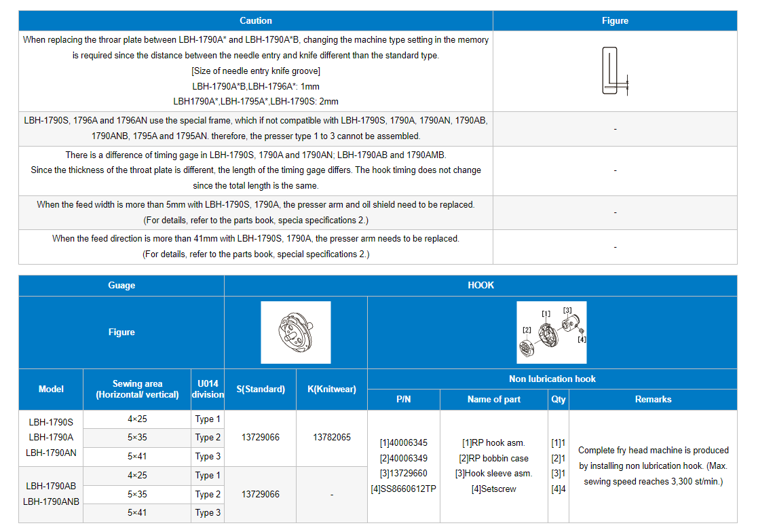The image size is (775, 532).
Task: Select the LBH-1790AB model text
Action: 51,486
